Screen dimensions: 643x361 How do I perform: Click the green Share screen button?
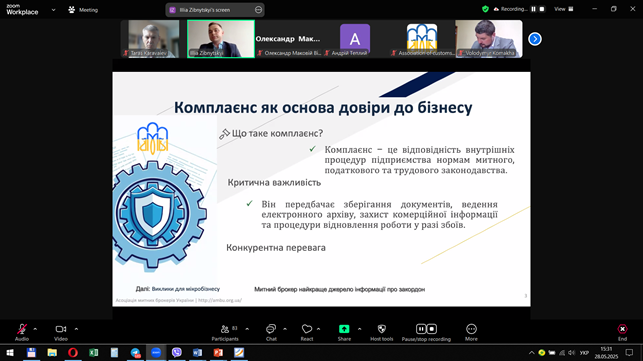[x=344, y=332]
